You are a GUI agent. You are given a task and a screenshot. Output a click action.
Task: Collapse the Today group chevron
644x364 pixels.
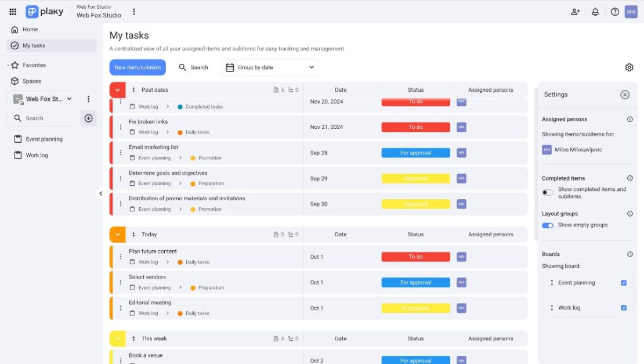click(x=117, y=234)
